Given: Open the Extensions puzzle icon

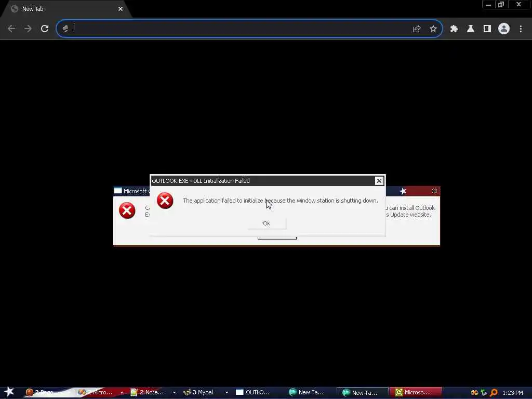Looking at the screenshot, I should tap(454, 29).
